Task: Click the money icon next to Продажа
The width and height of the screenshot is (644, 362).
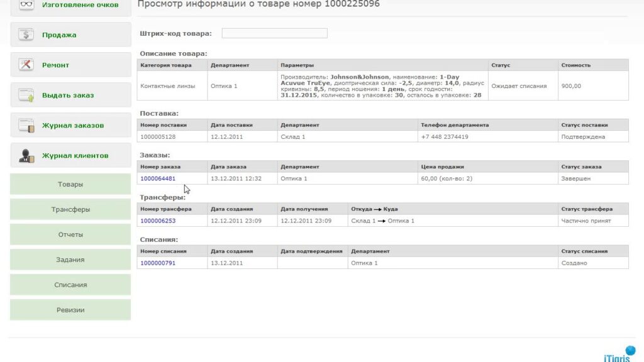Action: pos(26,35)
